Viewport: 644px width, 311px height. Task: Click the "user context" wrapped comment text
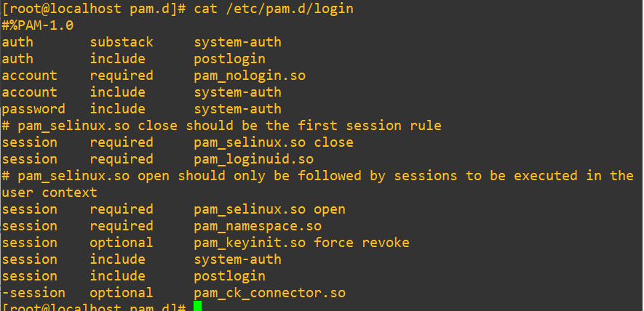pos(49,193)
